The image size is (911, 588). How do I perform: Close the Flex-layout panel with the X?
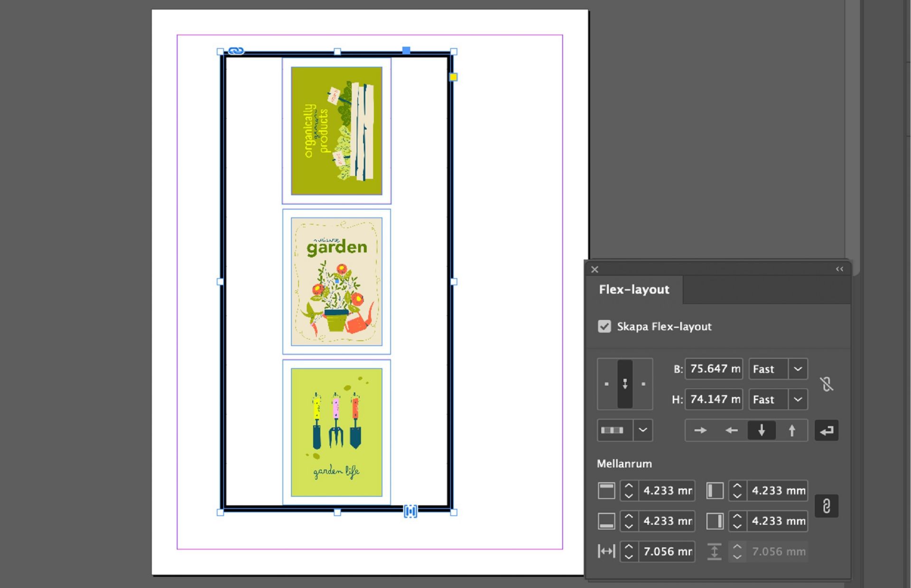[x=594, y=269]
